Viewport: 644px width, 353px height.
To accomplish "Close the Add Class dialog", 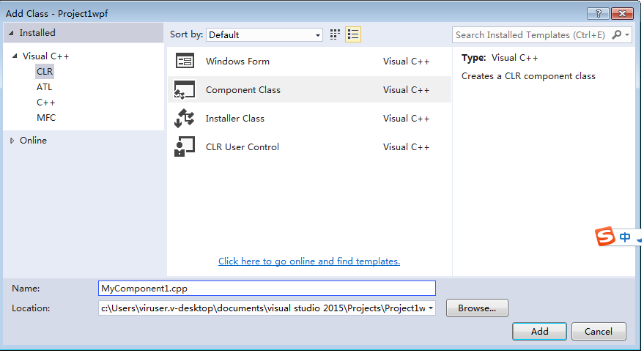I will [x=622, y=13].
